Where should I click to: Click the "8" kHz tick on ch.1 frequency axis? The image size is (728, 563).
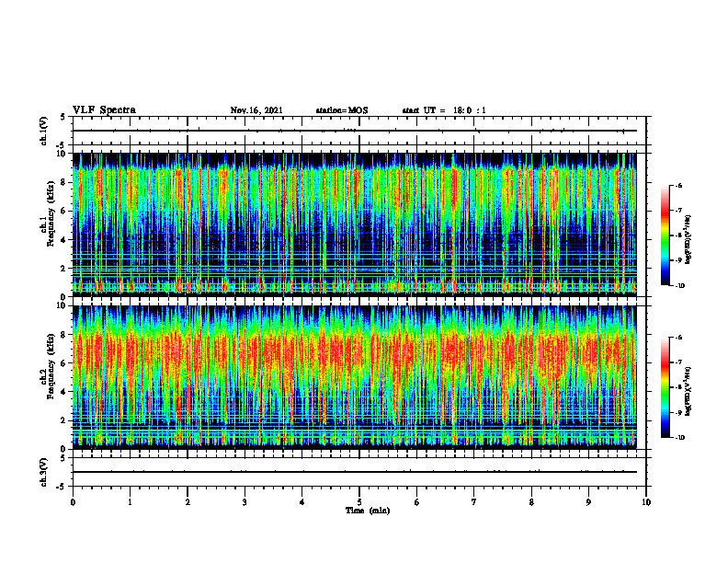tap(64, 182)
